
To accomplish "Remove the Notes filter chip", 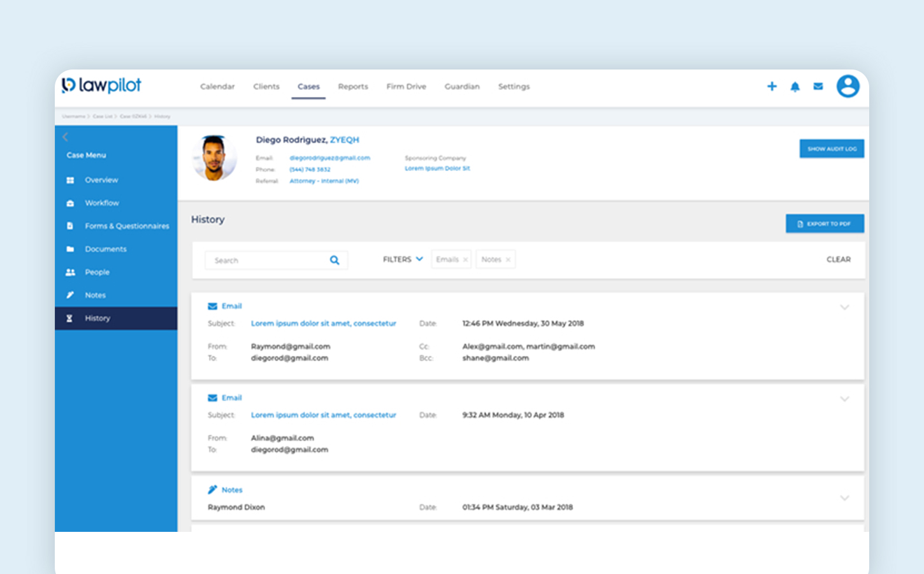I will (x=508, y=260).
